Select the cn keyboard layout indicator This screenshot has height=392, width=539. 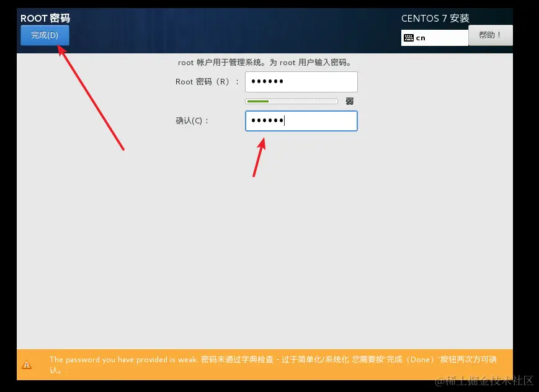coord(435,38)
